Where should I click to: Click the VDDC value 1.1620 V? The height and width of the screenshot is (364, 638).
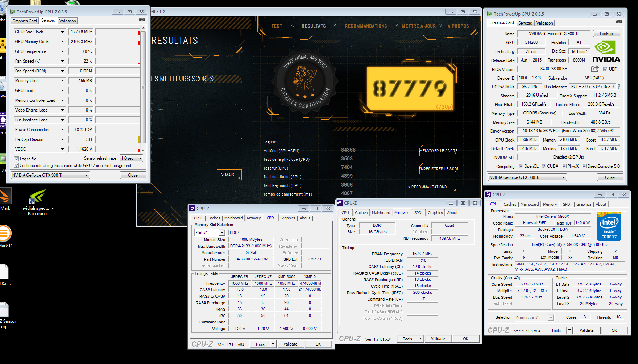coord(81,149)
